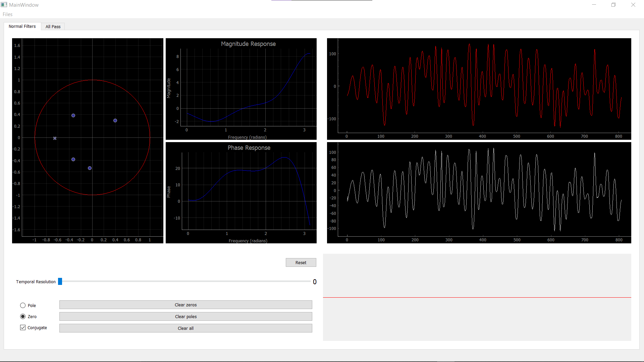Open the Files menu
The image size is (644, 362).
point(7,14)
